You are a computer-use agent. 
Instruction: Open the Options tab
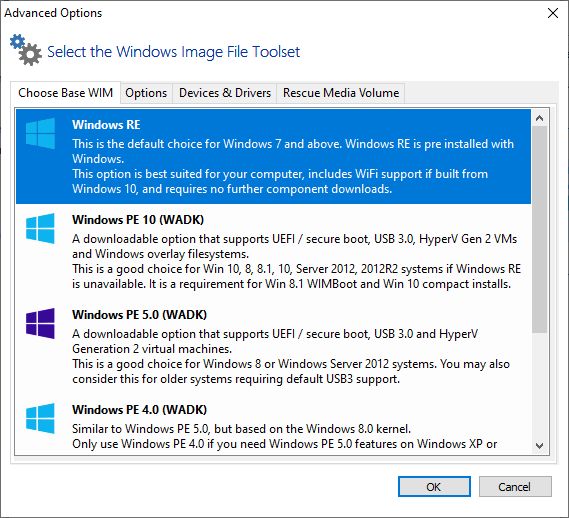click(x=146, y=93)
